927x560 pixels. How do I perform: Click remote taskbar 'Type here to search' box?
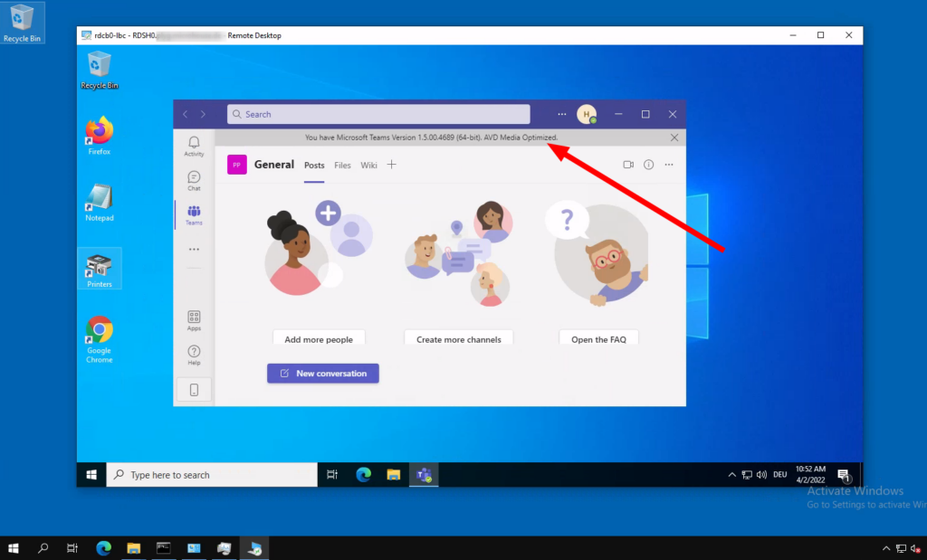coord(212,475)
